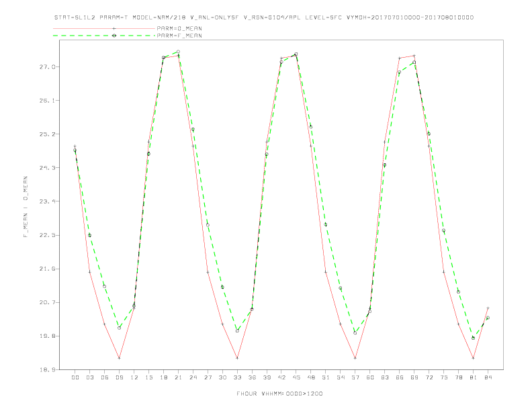Screen dimensions: 532x411
Task: Click the x-axis hour label 36
Action: pos(252,377)
